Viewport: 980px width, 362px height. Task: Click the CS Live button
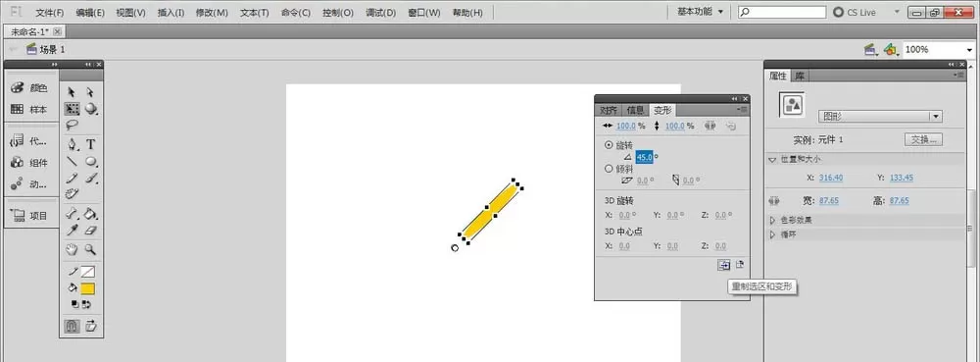pos(856,12)
